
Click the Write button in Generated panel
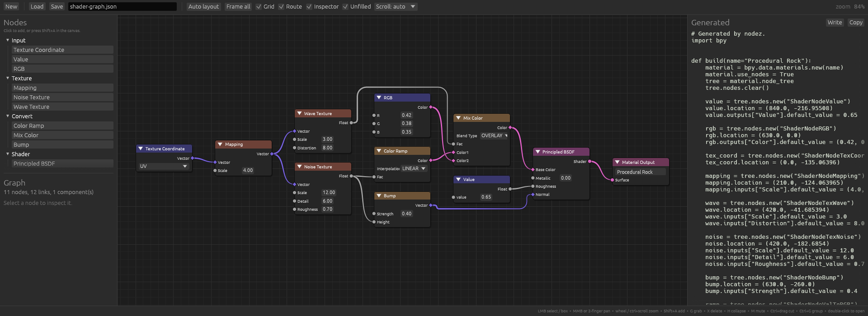[835, 23]
